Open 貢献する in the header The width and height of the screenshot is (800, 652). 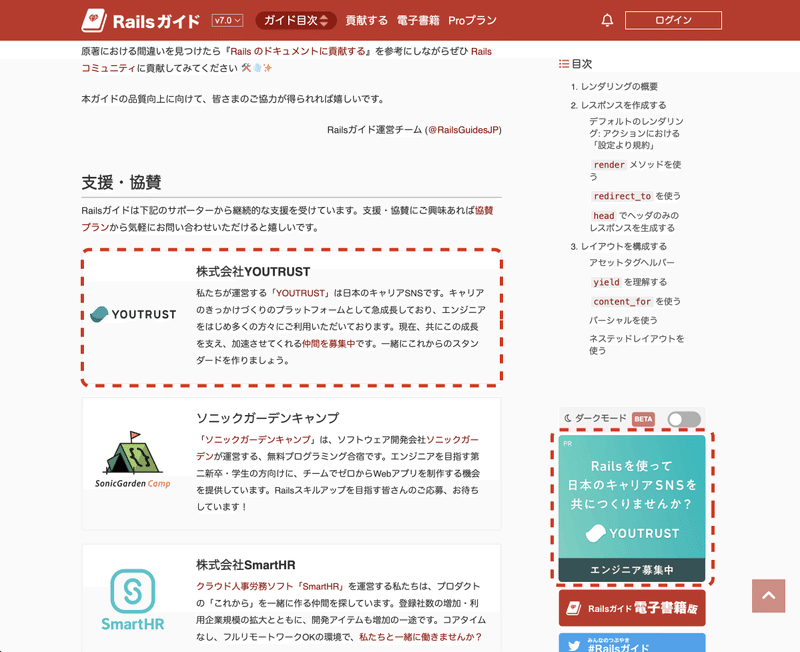click(366, 20)
